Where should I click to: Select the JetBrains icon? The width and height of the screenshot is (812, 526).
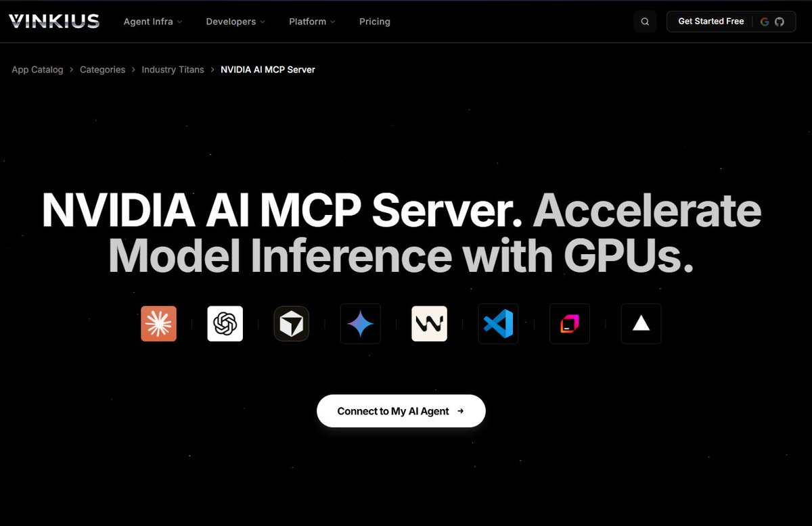(x=570, y=324)
